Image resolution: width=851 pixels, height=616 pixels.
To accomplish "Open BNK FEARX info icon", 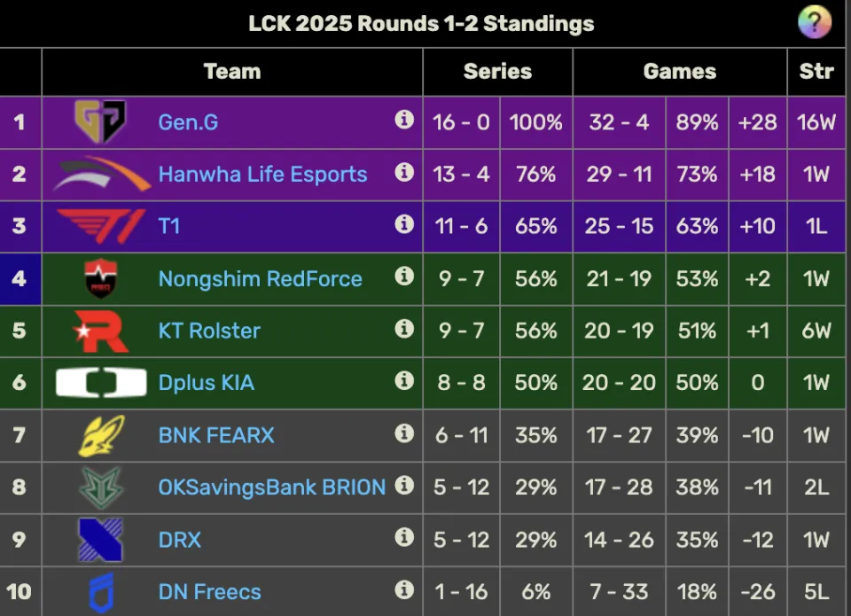I will pos(404,433).
